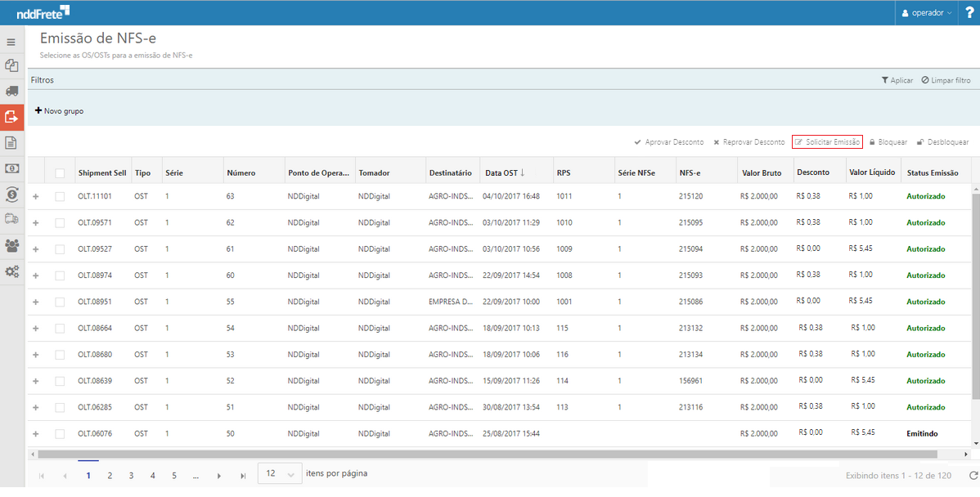This screenshot has width=980, height=497.
Task: Click Limpar filtro to clear filters
Action: [x=946, y=81]
